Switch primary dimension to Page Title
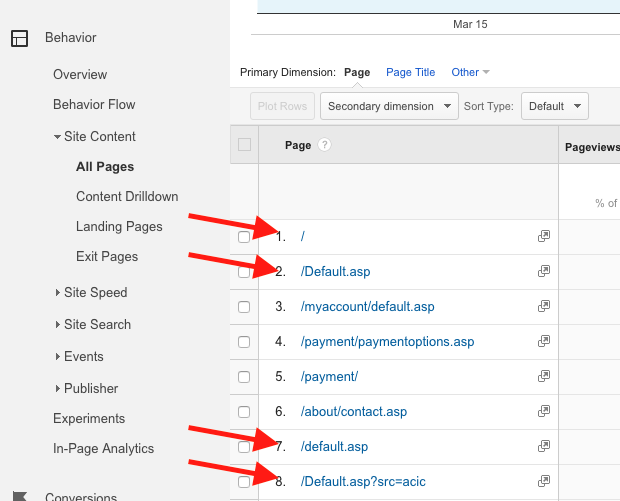This screenshot has width=620, height=501. [410, 72]
